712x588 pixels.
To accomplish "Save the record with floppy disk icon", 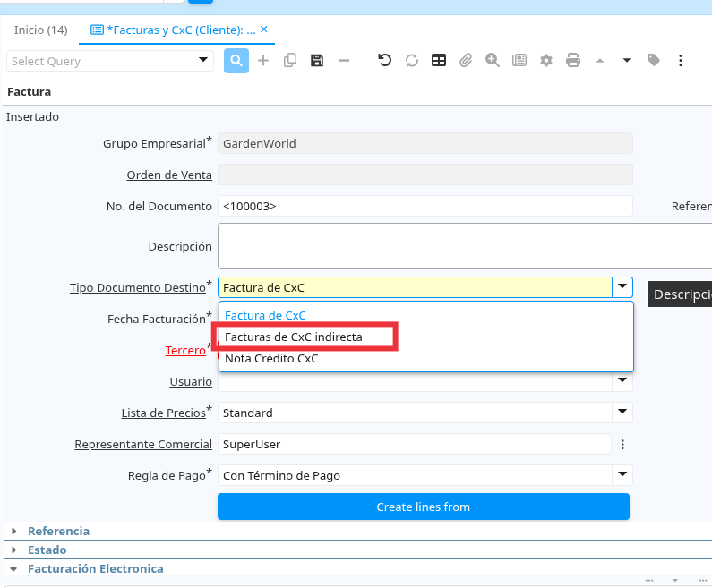I will 317,60.
